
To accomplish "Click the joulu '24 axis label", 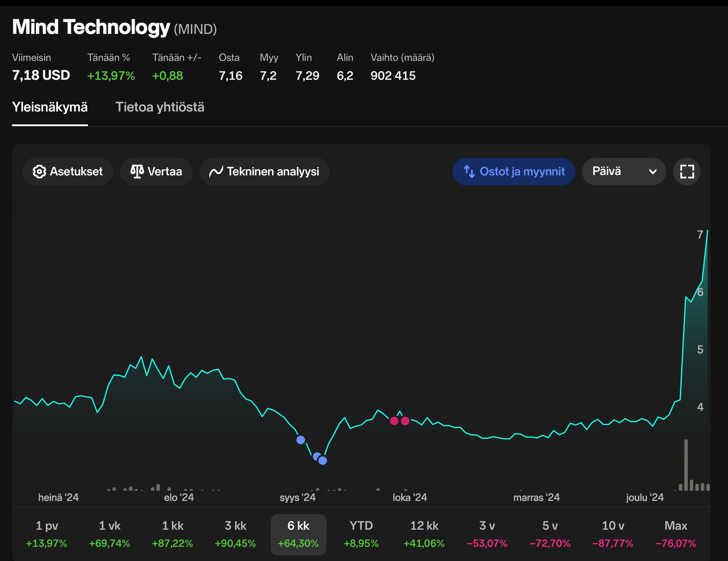I will 645,498.
